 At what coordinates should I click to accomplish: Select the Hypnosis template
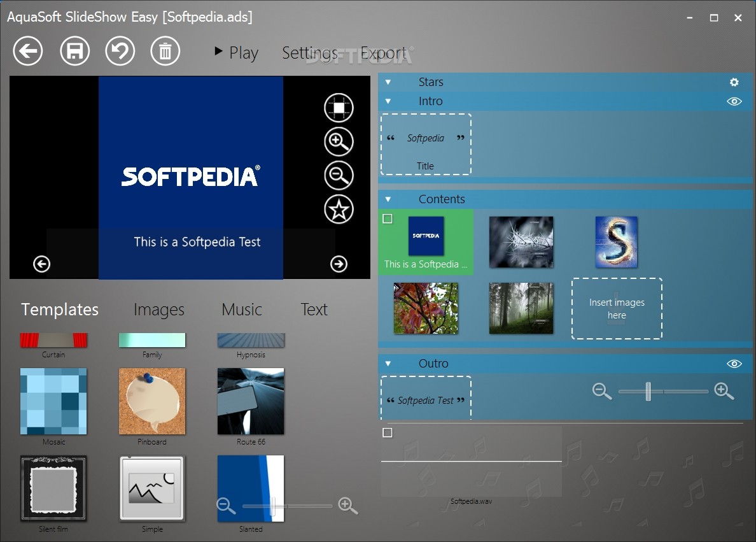tap(251, 340)
